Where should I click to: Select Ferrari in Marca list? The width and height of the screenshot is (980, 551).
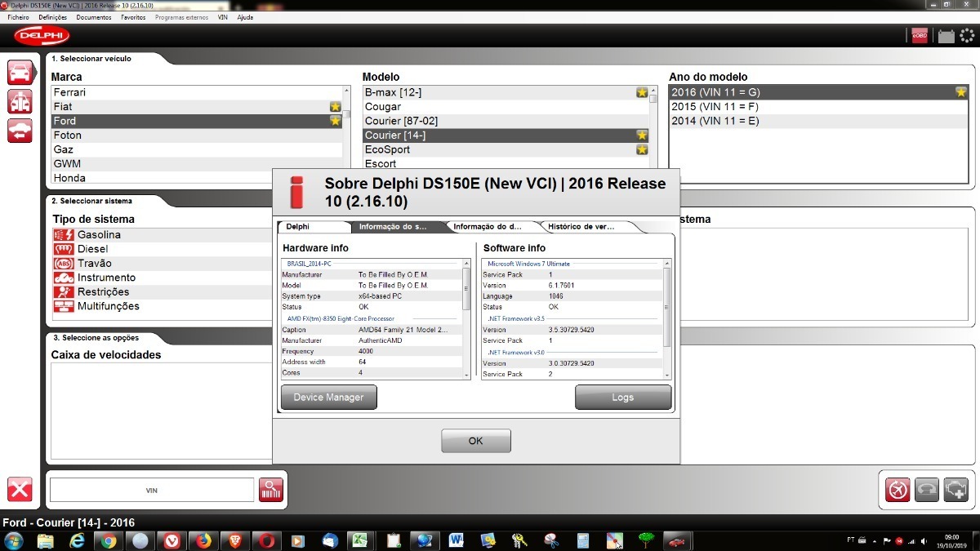click(198, 92)
